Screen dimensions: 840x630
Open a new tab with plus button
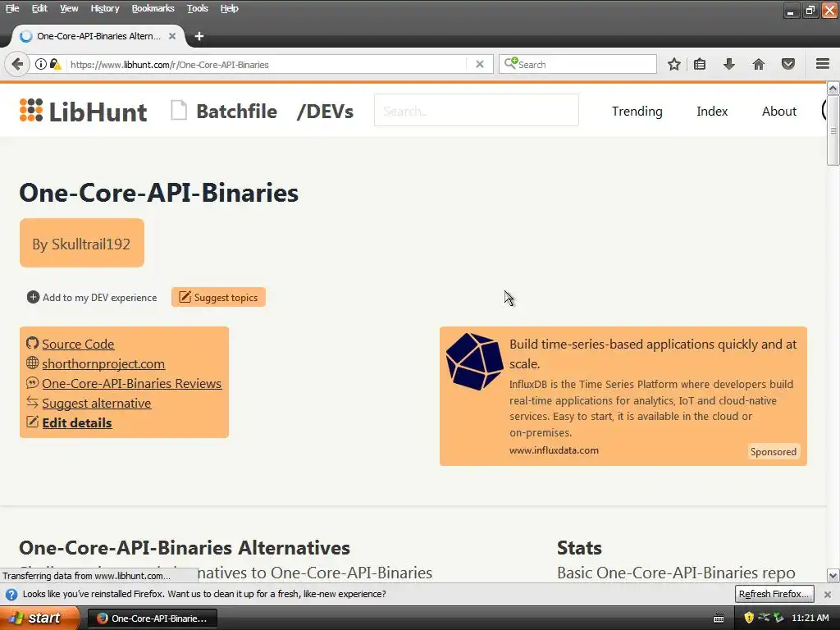tap(199, 36)
